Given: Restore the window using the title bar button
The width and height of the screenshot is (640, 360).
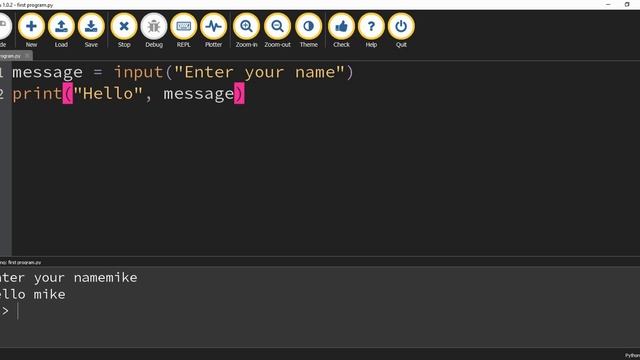Looking at the screenshot, I should 627,4.
